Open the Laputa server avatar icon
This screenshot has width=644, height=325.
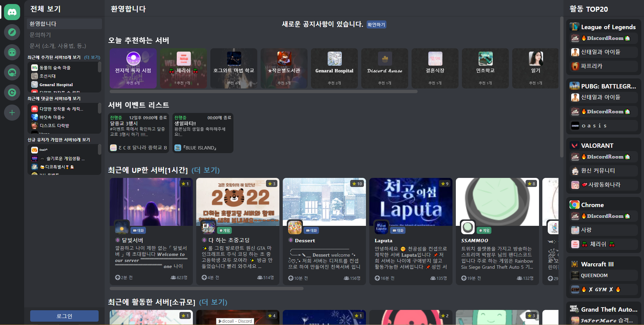pyautogui.click(x=381, y=227)
